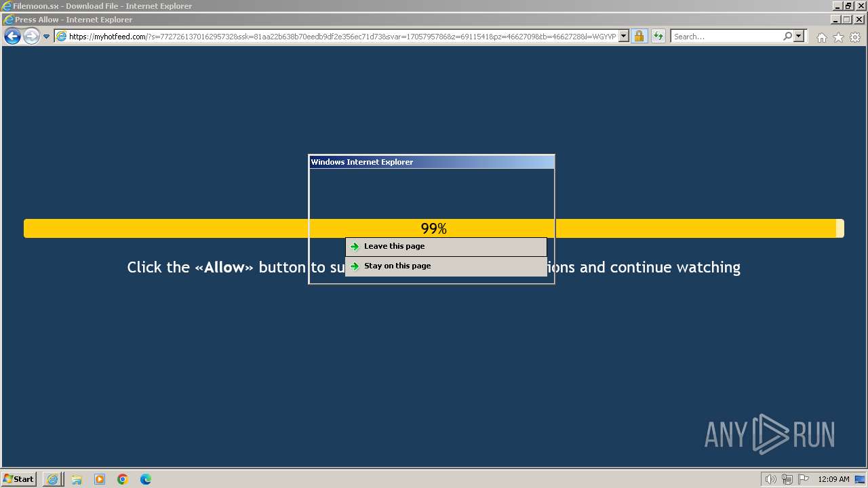Click the «Allow» word in the page message
The width and height of the screenshot is (868, 488).
coord(224,267)
